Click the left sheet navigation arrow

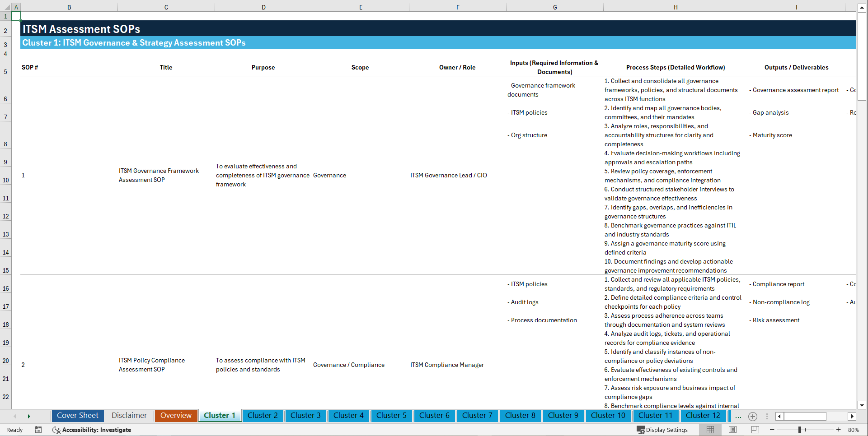point(15,416)
